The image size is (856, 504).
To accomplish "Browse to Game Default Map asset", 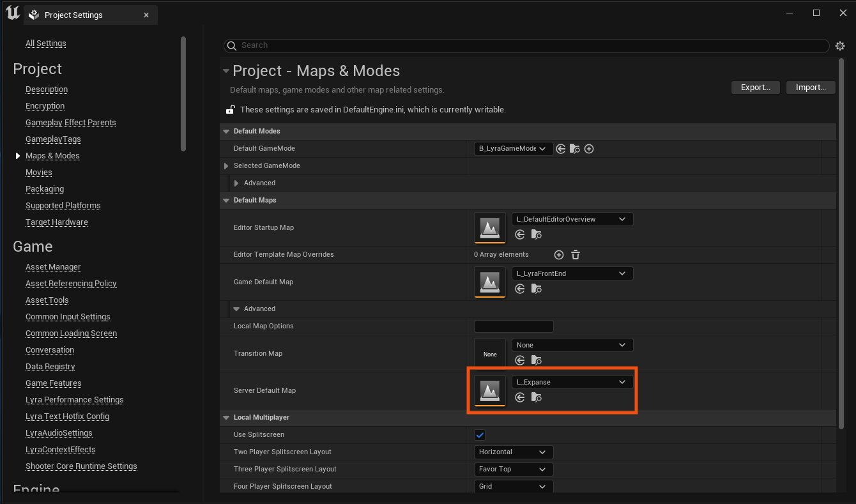I will 536,289.
